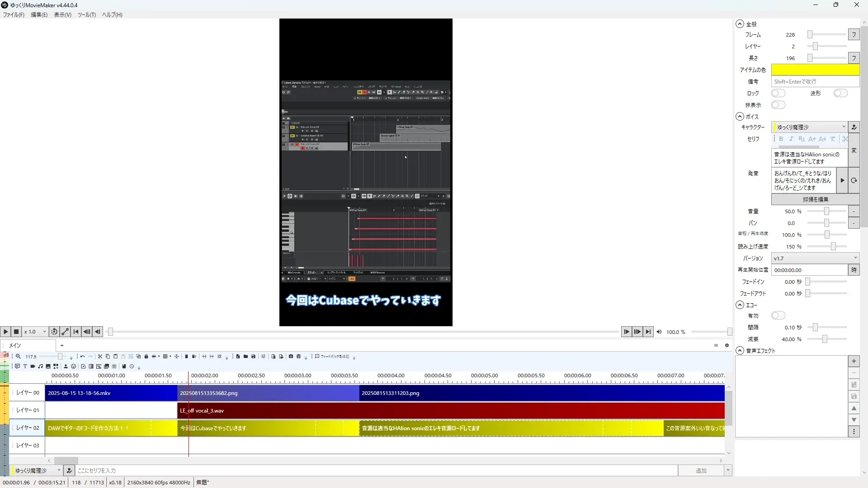Add an audio item with the music note icon
This screenshot has height=488, width=868.
coord(40,366)
